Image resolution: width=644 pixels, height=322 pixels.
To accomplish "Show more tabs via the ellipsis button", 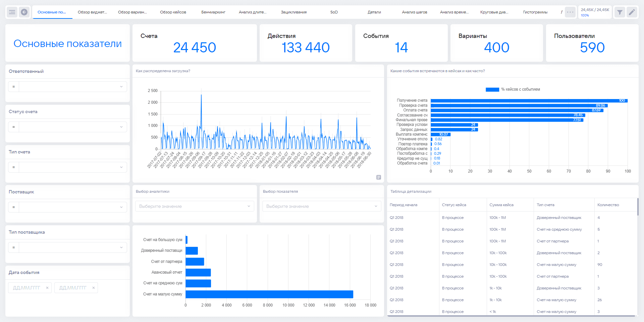I will coord(570,12).
